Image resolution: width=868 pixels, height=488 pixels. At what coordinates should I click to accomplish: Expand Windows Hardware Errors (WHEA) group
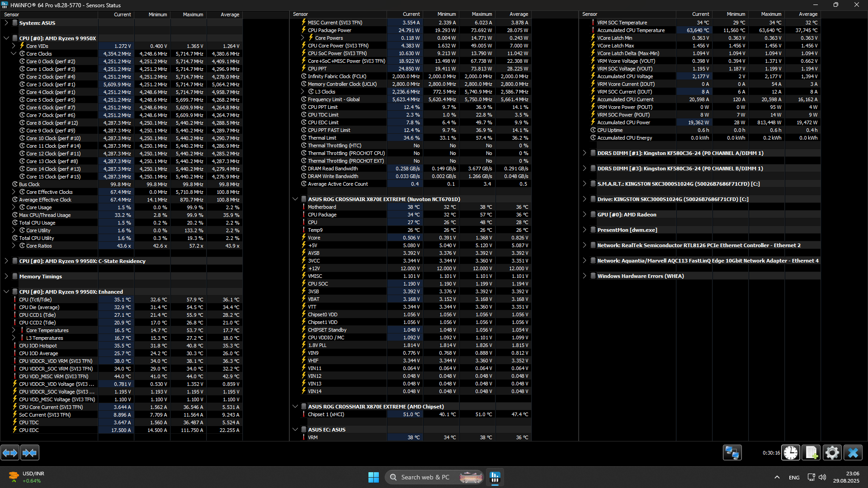585,276
